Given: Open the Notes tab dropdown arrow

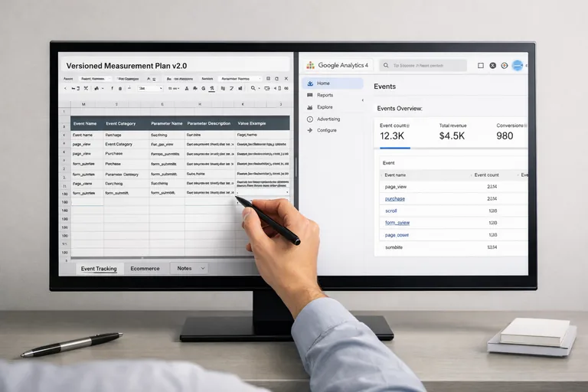Looking at the screenshot, I should (x=202, y=268).
